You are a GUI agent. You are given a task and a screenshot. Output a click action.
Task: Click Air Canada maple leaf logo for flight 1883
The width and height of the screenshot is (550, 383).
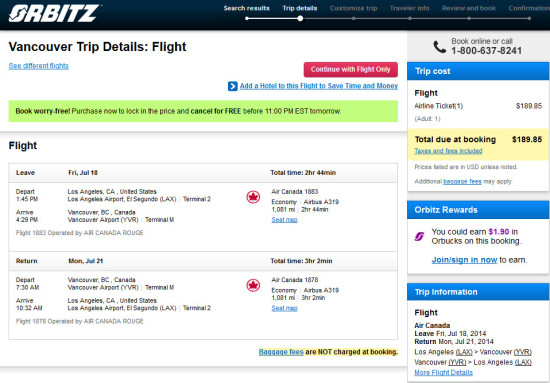pos(253,197)
